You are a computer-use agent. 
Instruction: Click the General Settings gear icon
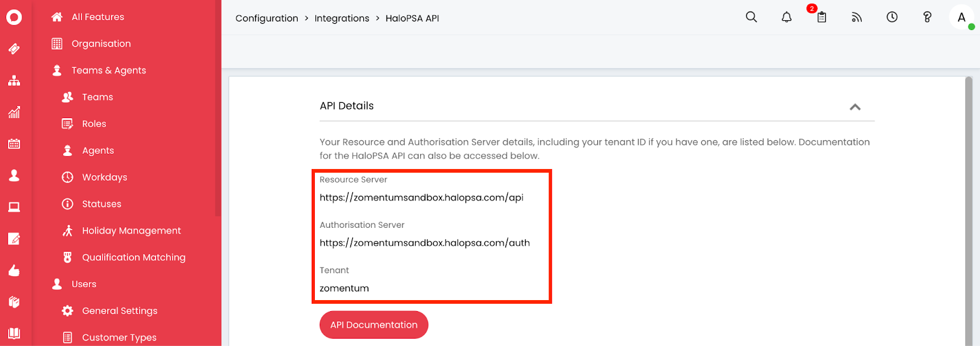pyautogui.click(x=67, y=311)
